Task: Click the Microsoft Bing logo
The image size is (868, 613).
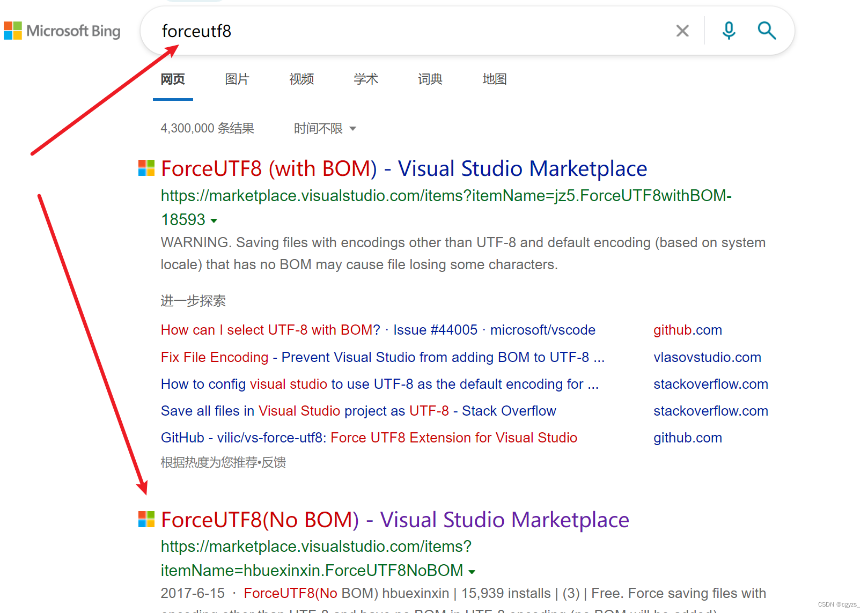Action: click(x=62, y=31)
